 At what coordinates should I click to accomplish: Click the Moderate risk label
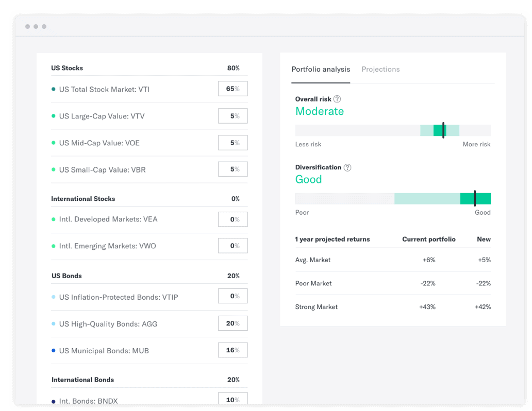pos(320,111)
